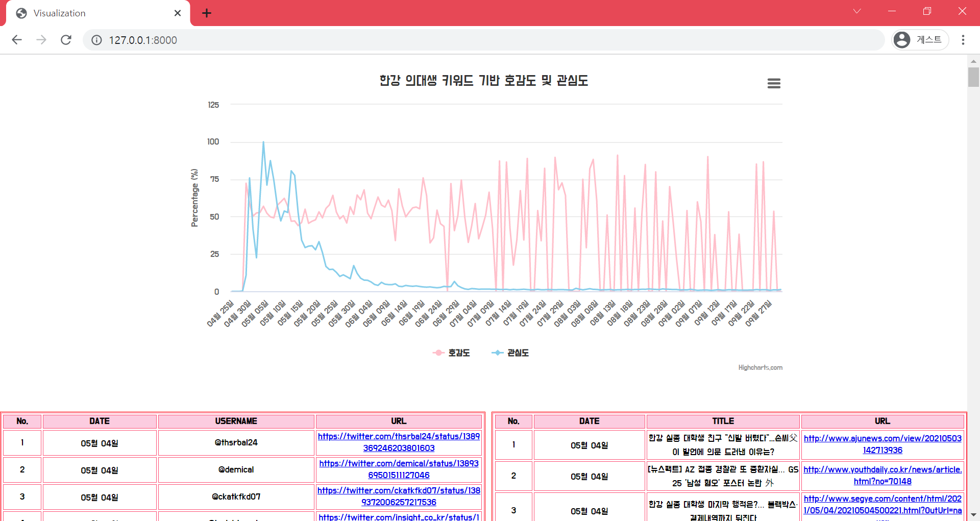Screen dimensions: 980x521
Task: Reload the current page
Action: [x=66, y=40]
